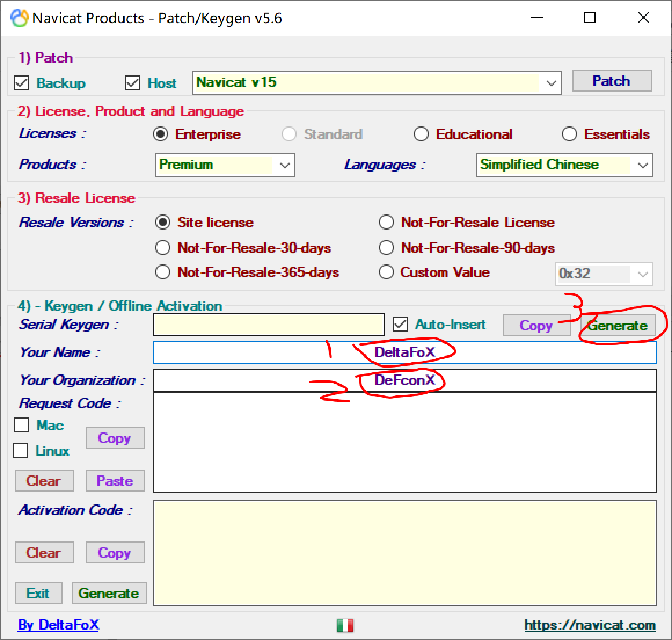Image resolution: width=672 pixels, height=640 pixels.
Task: Select the Educational license option
Action: click(421, 134)
